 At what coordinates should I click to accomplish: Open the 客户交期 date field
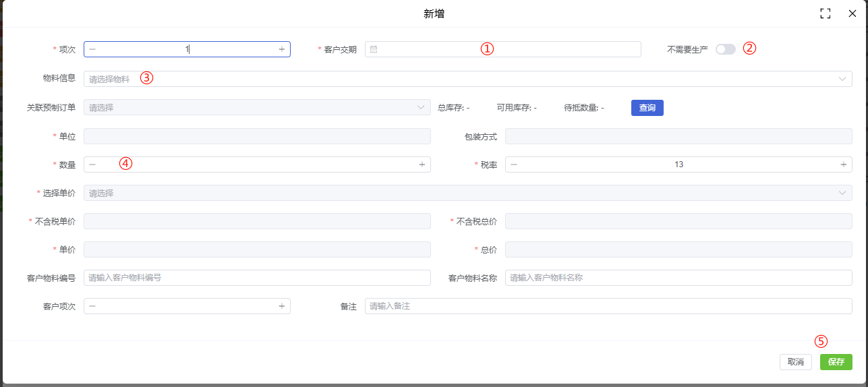click(502, 49)
